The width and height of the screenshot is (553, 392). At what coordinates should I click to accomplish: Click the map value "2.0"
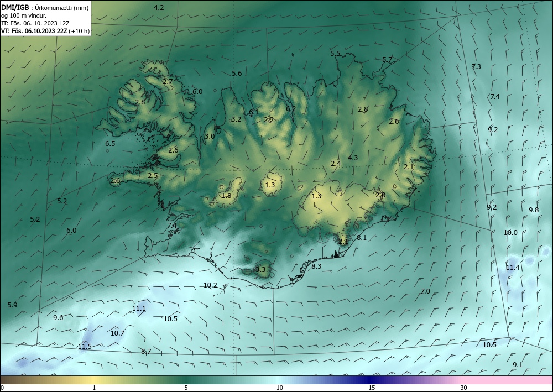tap(380, 195)
